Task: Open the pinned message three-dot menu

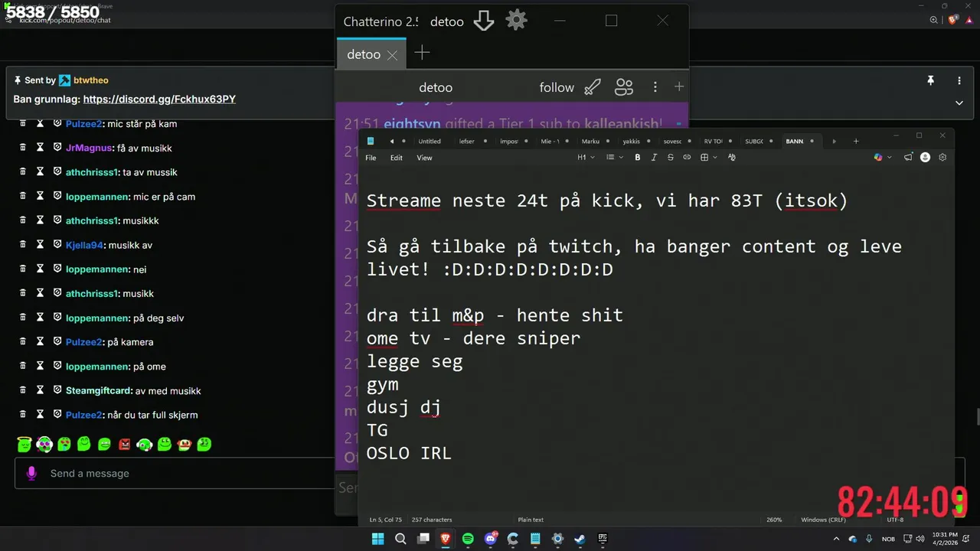Action: [x=959, y=80]
